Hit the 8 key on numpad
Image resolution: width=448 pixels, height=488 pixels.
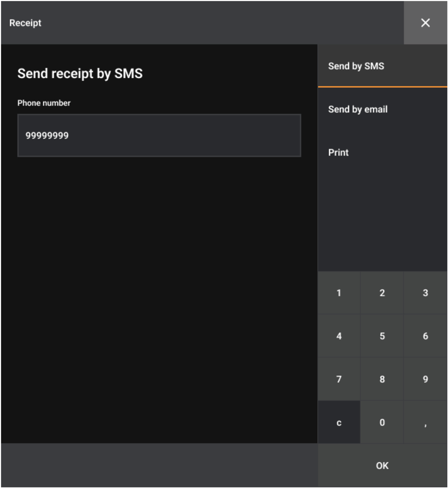pyautogui.click(x=382, y=379)
